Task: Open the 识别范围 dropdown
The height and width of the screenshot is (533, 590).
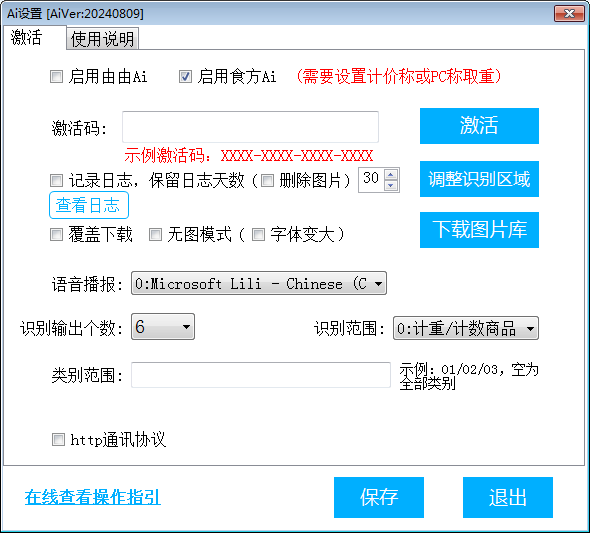Action: pos(466,328)
